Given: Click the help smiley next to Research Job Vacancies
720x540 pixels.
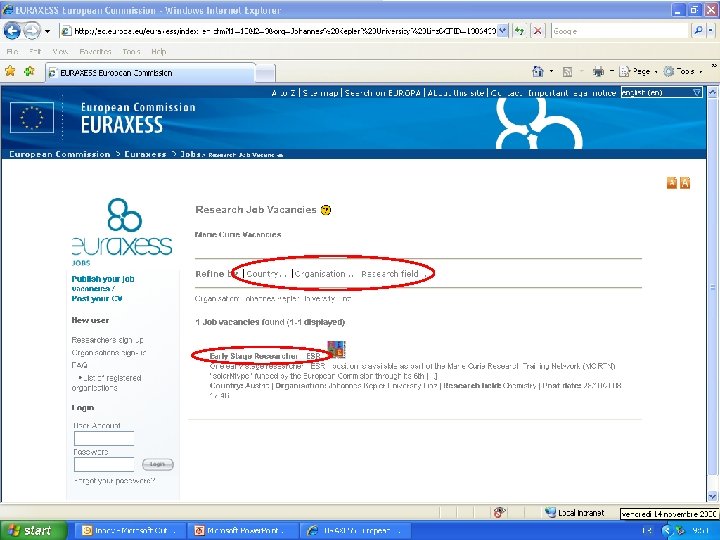Looking at the screenshot, I should click(326, 210).
